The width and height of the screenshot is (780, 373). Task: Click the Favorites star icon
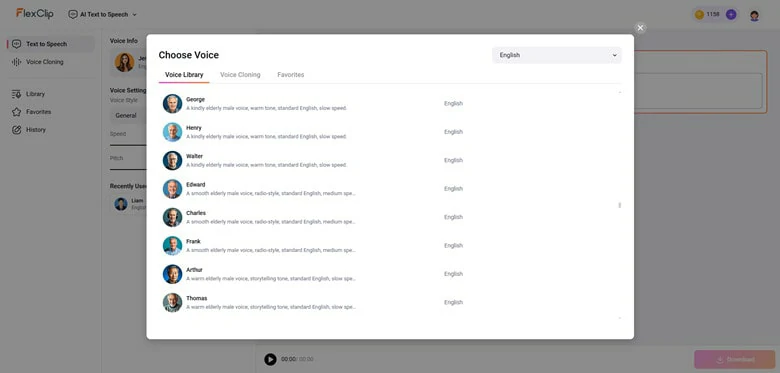(x=16, y=112)
